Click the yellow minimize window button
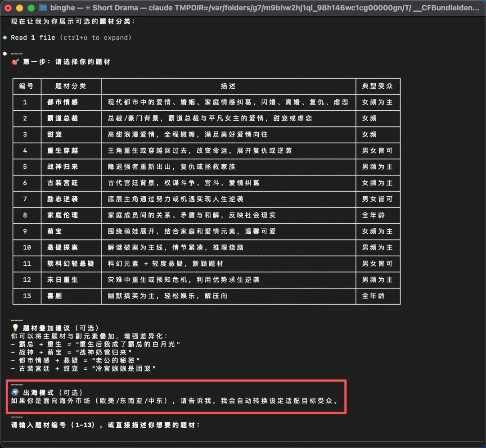 click(x=19, y=8)
